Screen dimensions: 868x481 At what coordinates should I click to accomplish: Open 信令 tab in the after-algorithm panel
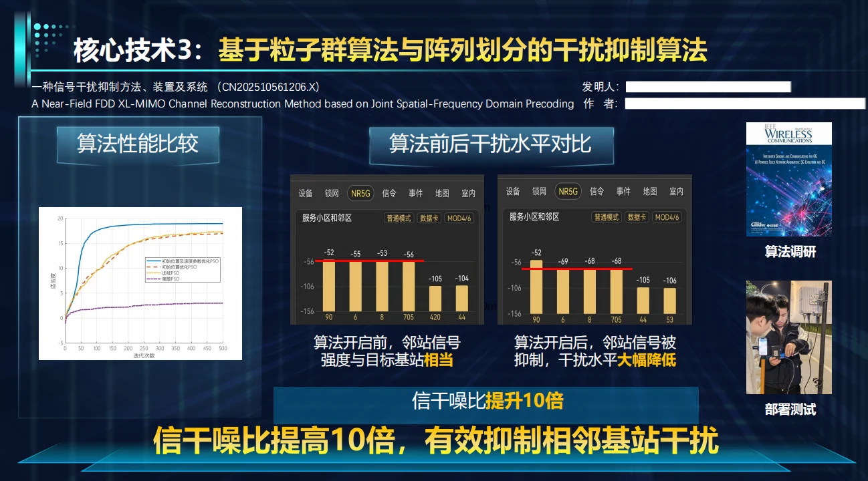tap(597, 191)
